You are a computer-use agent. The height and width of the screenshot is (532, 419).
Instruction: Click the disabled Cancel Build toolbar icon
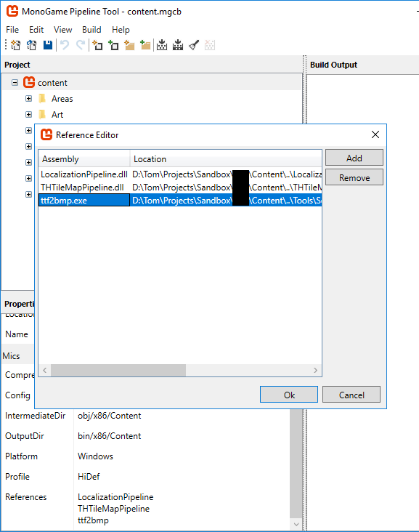click(210, 45)
